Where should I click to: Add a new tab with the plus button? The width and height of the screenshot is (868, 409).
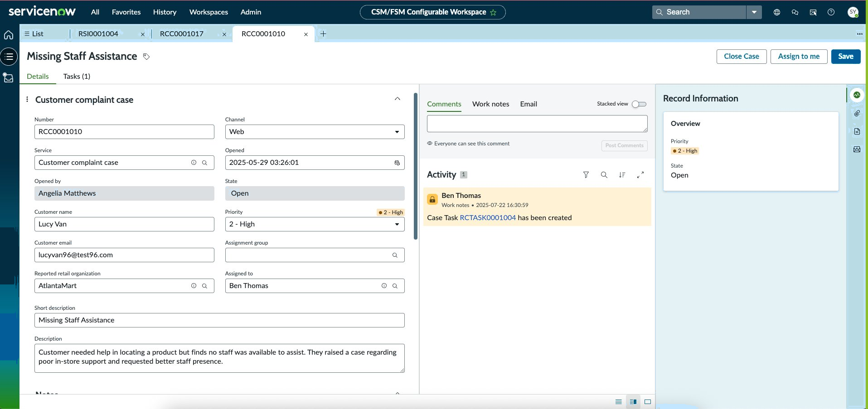pos(323,34)
